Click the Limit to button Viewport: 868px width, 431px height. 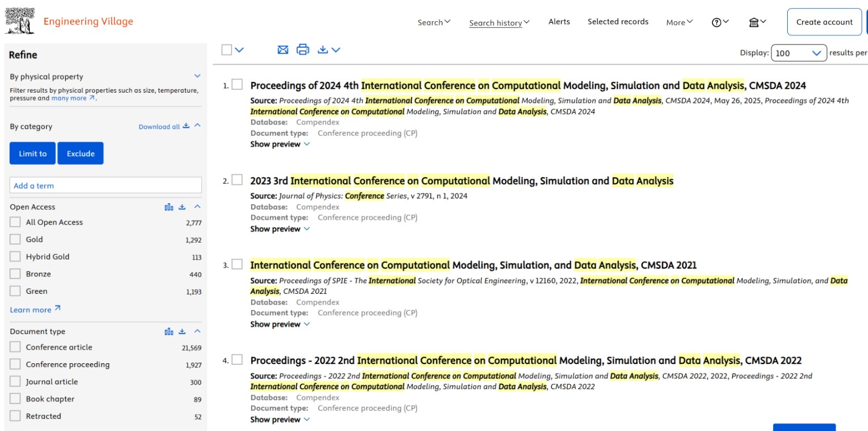[x=33, y=153]
